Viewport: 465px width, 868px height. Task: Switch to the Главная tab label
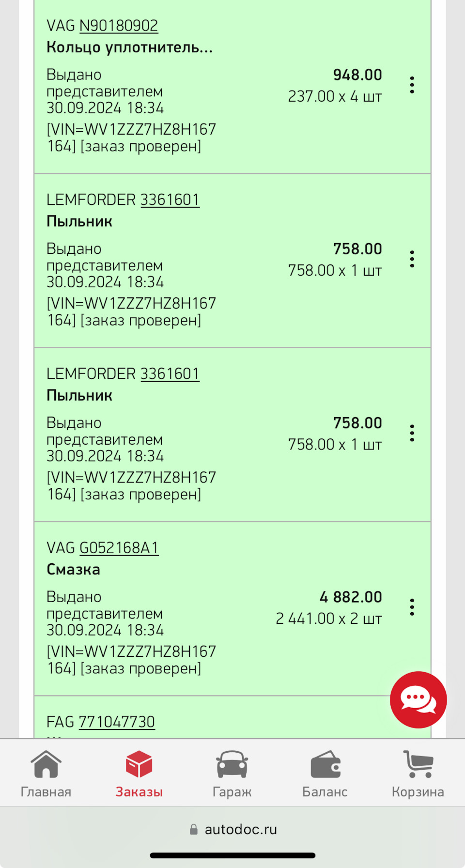[46, 792]
